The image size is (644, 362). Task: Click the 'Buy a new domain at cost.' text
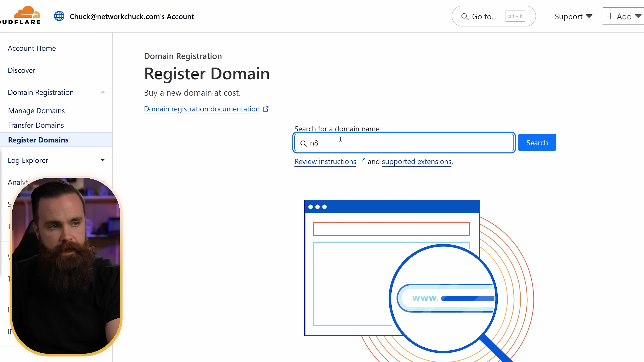pos(192,93)
